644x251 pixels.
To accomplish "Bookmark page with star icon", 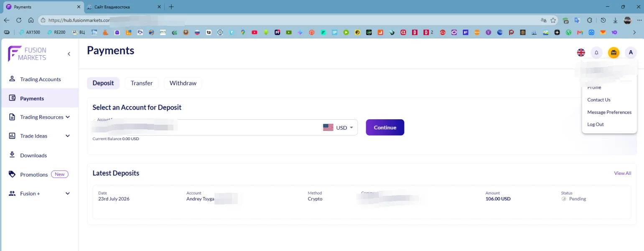I will tap(553, 20).
